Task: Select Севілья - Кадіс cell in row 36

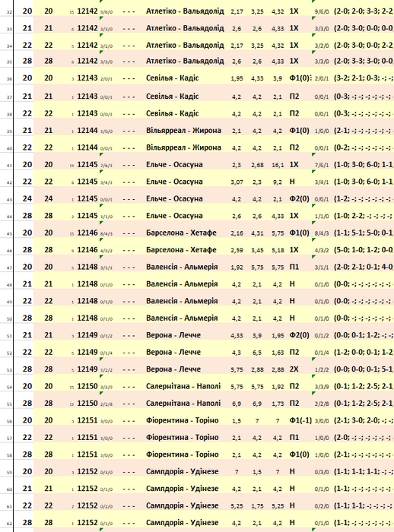Action: pyautogui.click(x=172, y=78)
